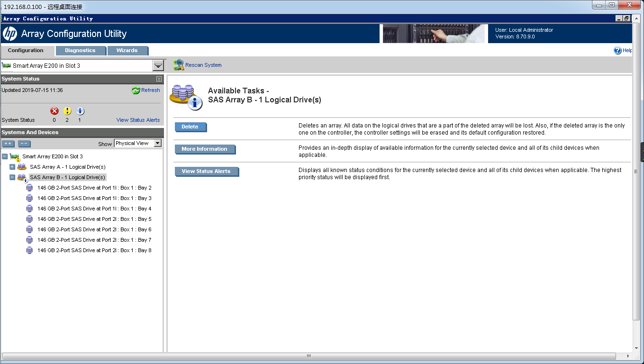The image size is (644, 364).
Task: Click the horizontal scrollbar at window bottom
Action: (308, 356)
